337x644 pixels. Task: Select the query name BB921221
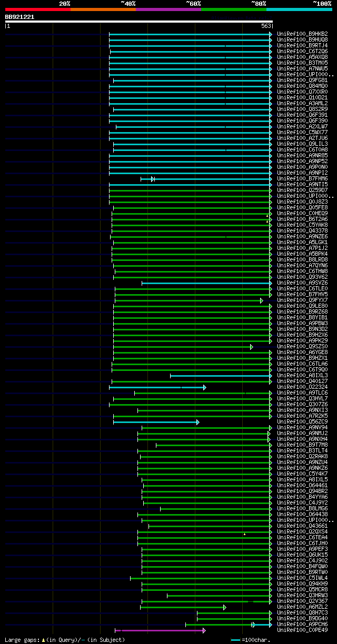coord(20,17)
